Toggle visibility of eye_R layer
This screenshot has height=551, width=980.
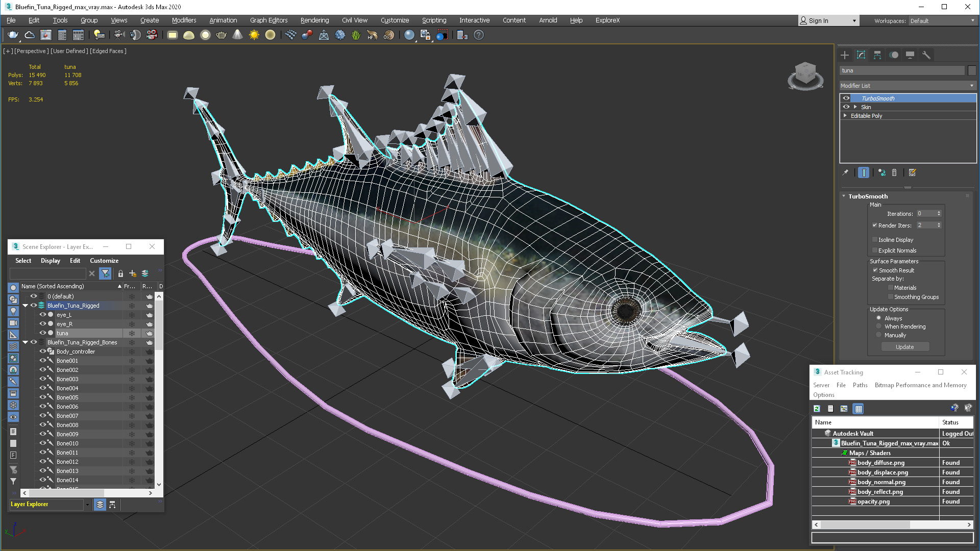coord(42,323)
